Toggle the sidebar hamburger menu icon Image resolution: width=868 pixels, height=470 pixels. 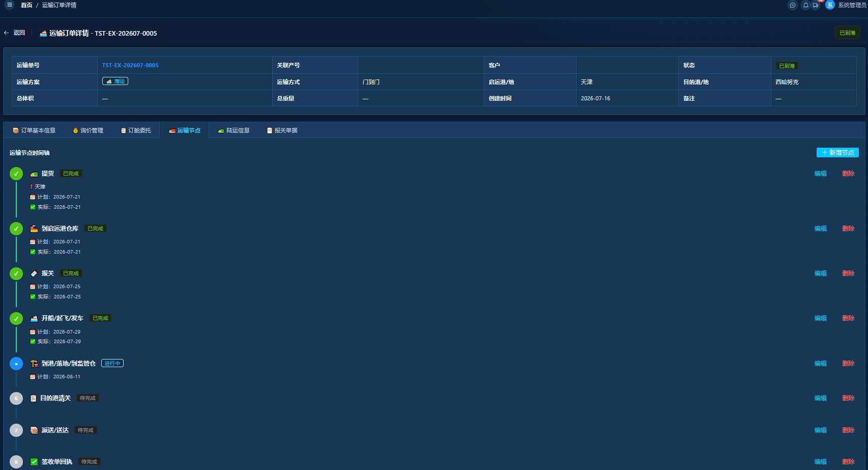click(9, 5)
